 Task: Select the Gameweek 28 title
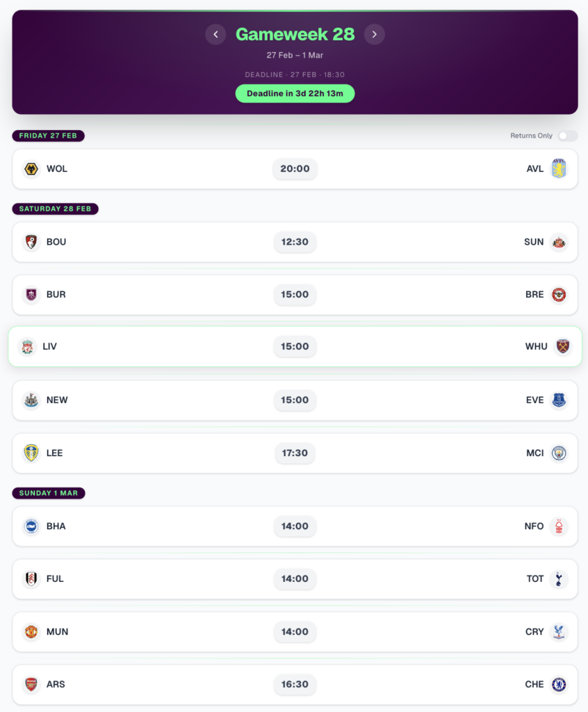pyautogui.click(x=295, y=33)
